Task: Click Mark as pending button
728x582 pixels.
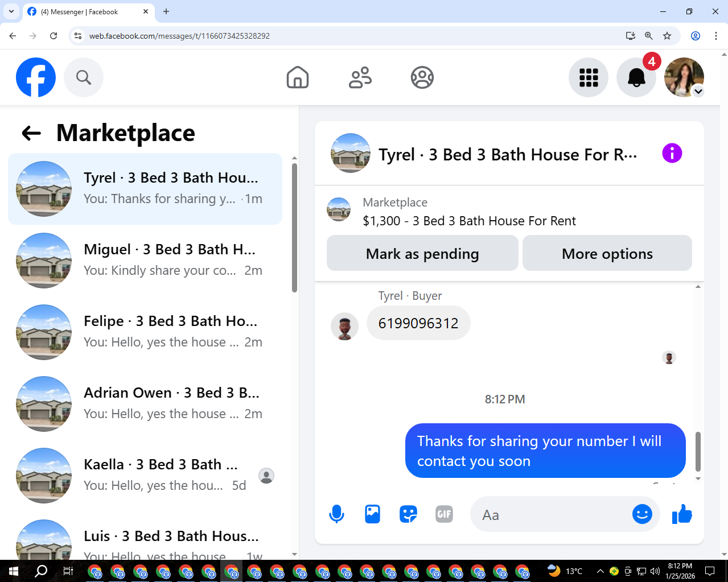Action: [x=422, y=253]
